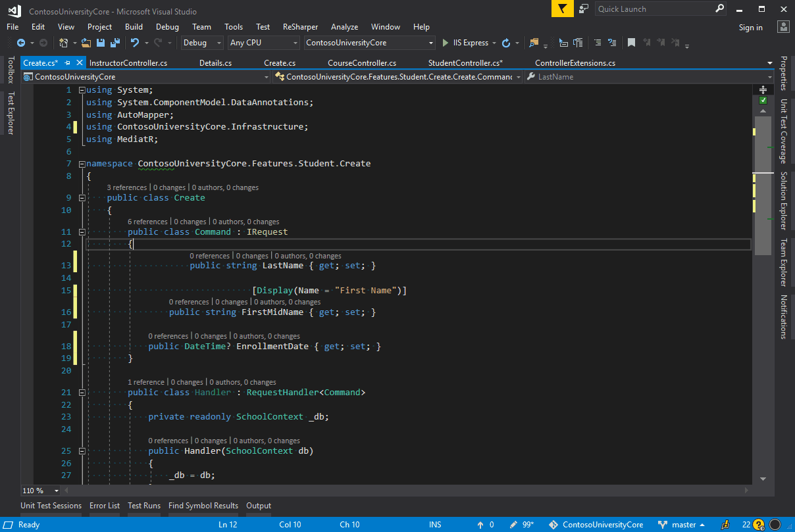795x532 pixels.
Task: Switch to the InstructorController.cs tab
Action: [x=128, y=63]
